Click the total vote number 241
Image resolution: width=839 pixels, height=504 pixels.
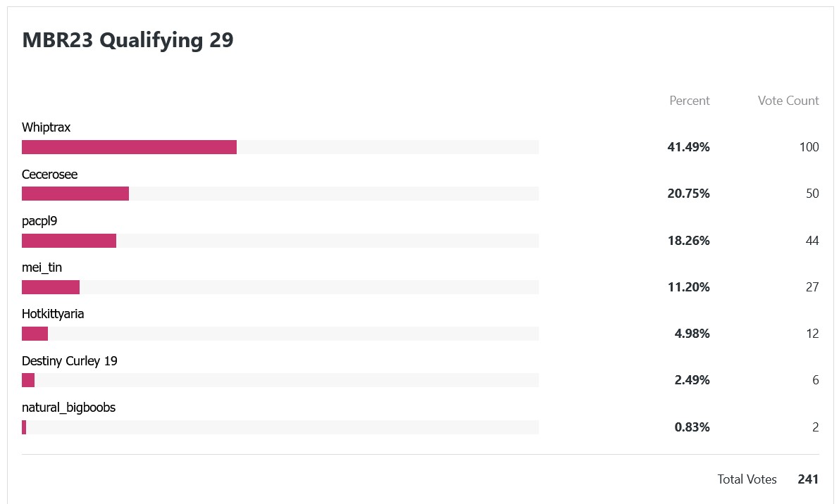point(808,479)
